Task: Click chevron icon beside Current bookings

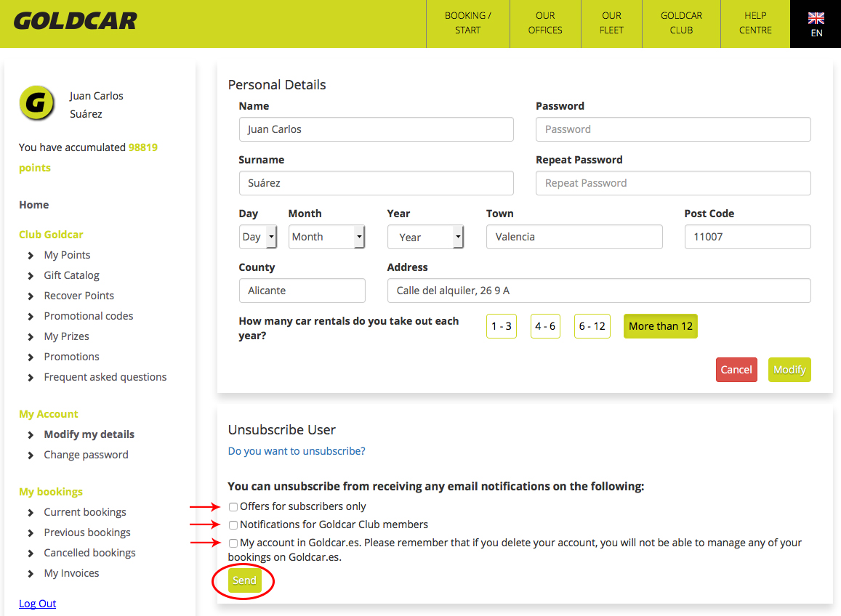Action: (31, 513)
